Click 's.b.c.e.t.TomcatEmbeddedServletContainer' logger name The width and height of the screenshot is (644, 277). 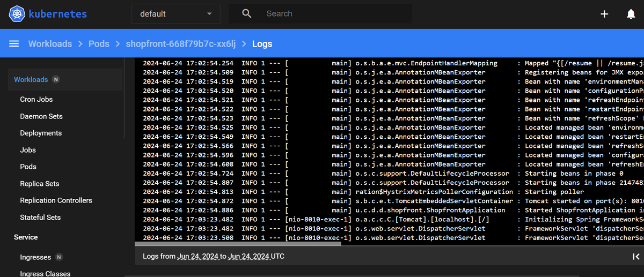point(434,201)
